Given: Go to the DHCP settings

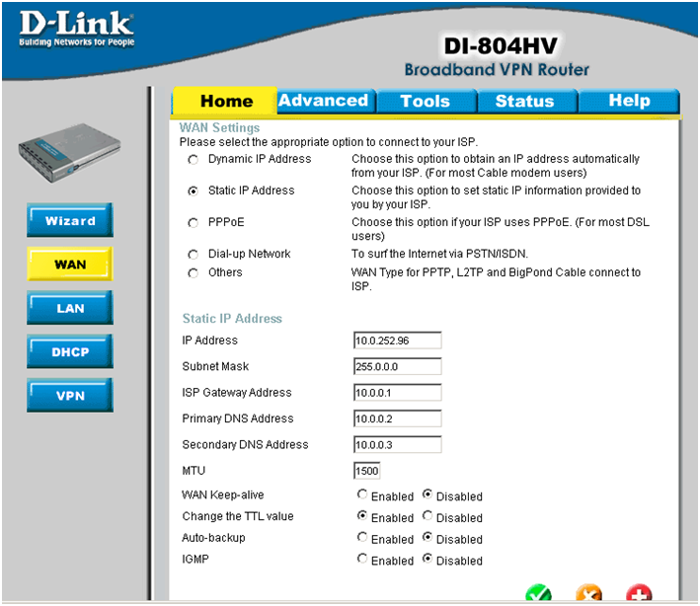Looking at the screenshot, I should click(70, 351).
